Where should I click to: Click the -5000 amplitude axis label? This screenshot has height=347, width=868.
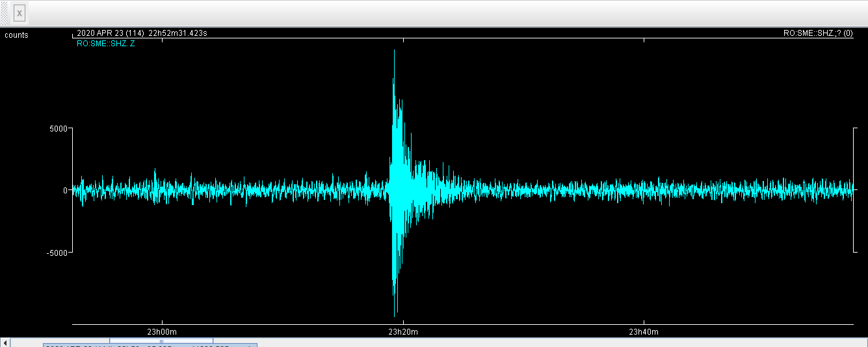[57, 253]
